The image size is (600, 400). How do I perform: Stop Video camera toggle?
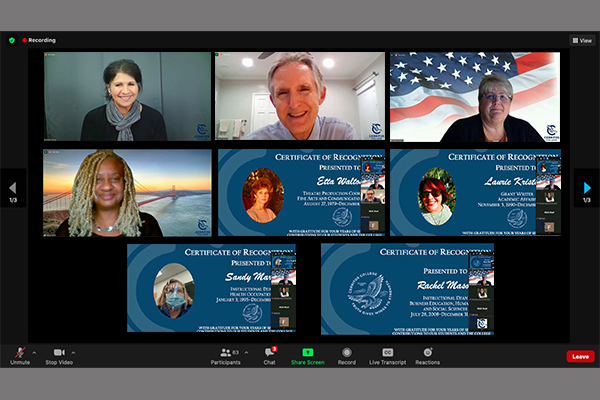[x=59, y=354]
